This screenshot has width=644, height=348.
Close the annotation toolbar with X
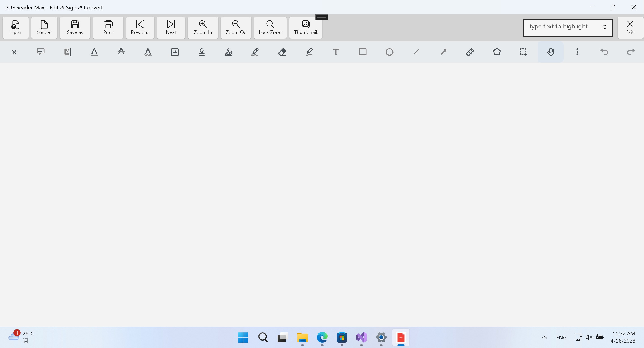(x=14, y=52)
